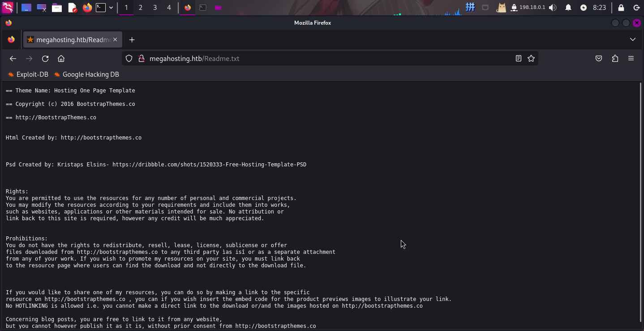This screenshot has width=644, height=331.
Task: Click the page's vertical scrollbar
Action: [641, 203]
